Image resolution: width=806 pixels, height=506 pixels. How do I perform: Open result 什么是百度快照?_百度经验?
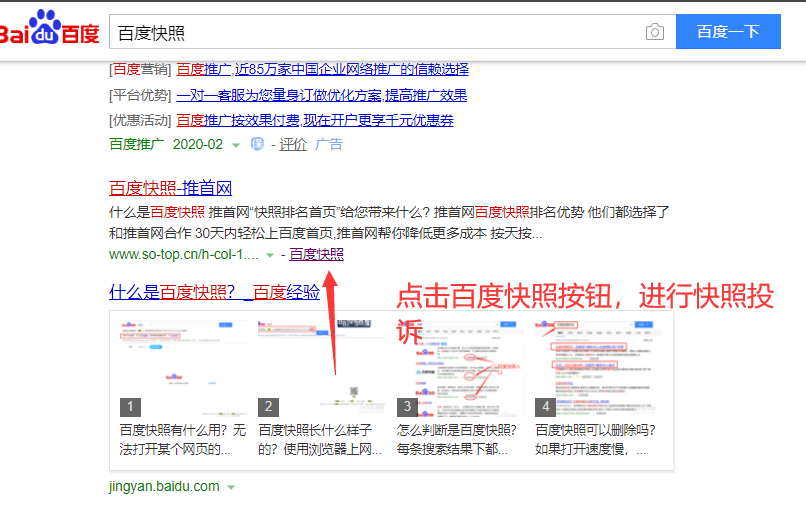pyautogui.click(x=214, y=293)
